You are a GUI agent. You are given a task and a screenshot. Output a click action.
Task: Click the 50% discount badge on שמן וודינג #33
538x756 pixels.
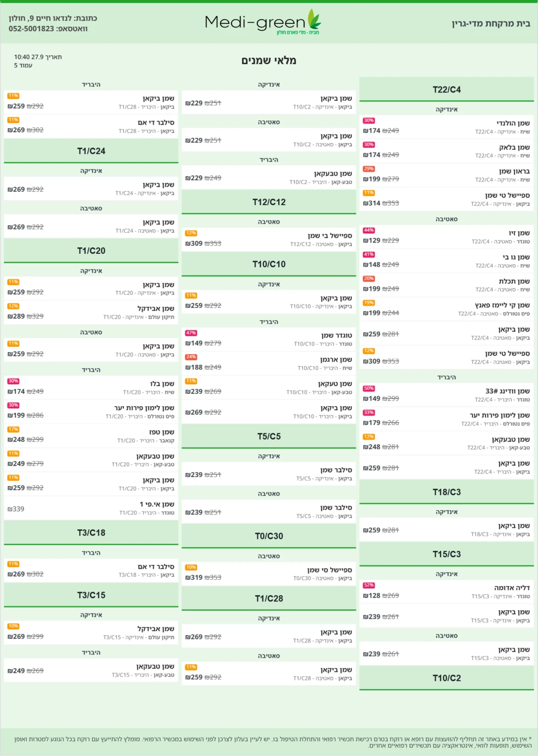click(369, 389)
